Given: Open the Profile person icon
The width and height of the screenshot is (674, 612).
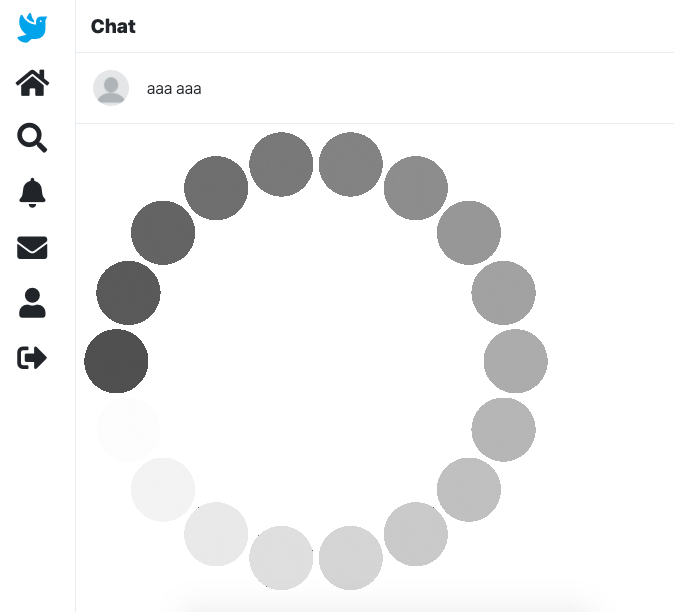Looking at the screenshot, I should point(32,303).
